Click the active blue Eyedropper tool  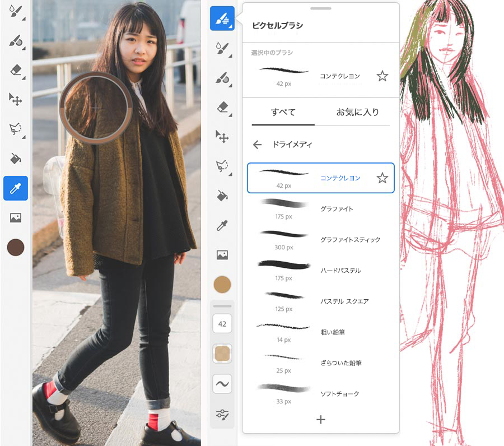point(16,188)
